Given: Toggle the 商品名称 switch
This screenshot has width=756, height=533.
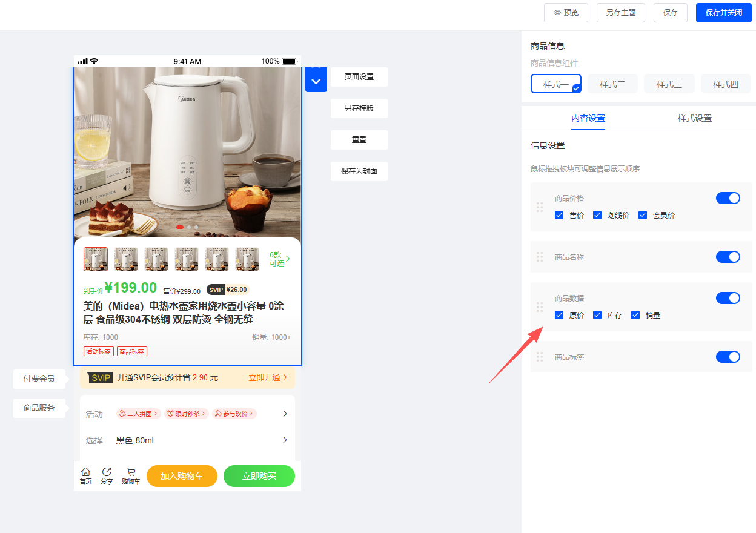Looking at the screenshot, I should point(728,257).
